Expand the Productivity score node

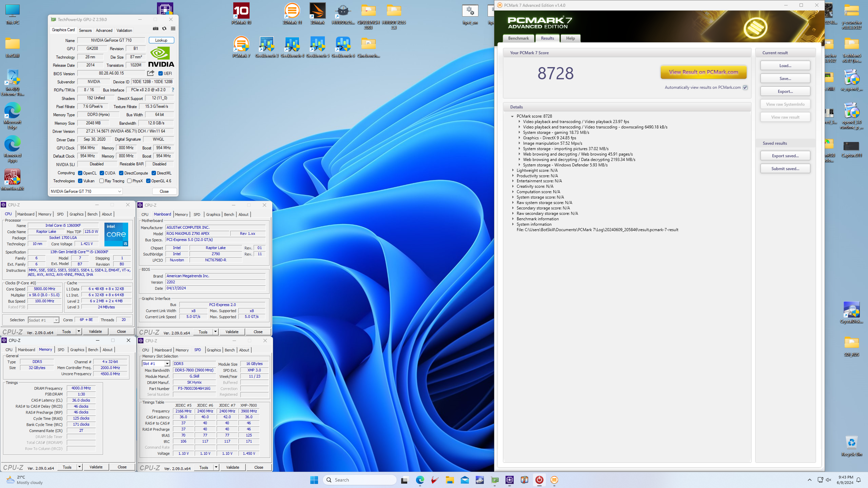512,176
